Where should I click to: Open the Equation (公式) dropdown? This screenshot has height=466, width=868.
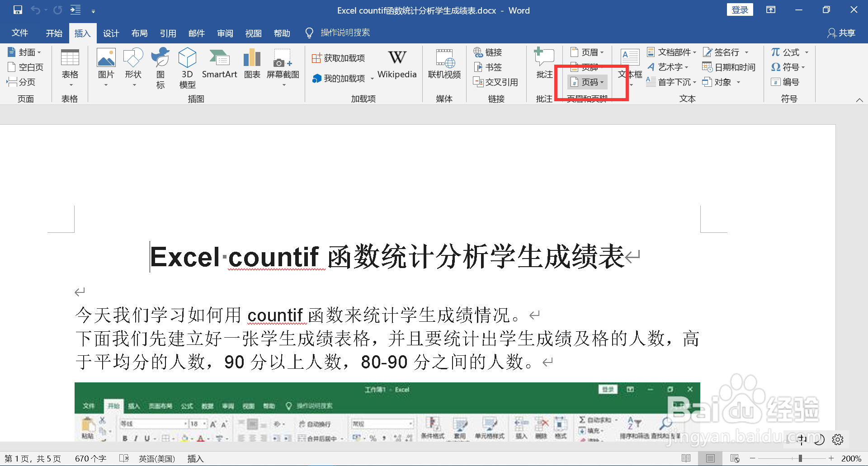pos(790,52)
